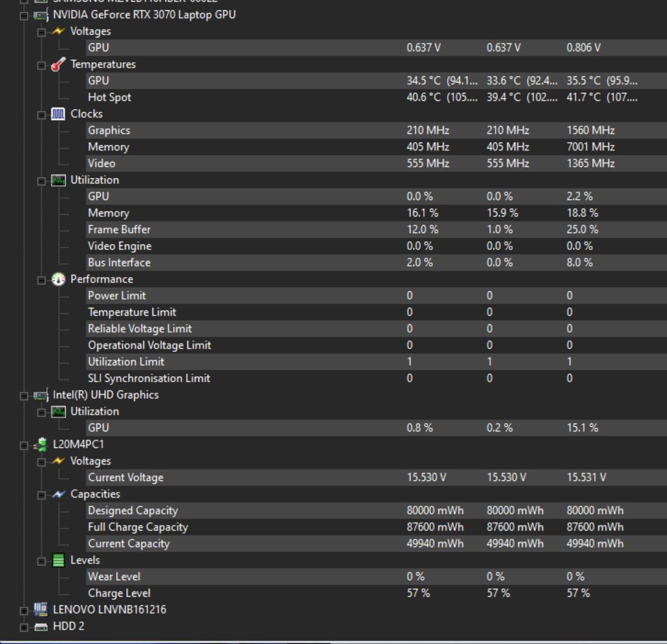Click the NVIDIA GeForce RTX 3070 graphics card icon

click(x=41, y=15)
